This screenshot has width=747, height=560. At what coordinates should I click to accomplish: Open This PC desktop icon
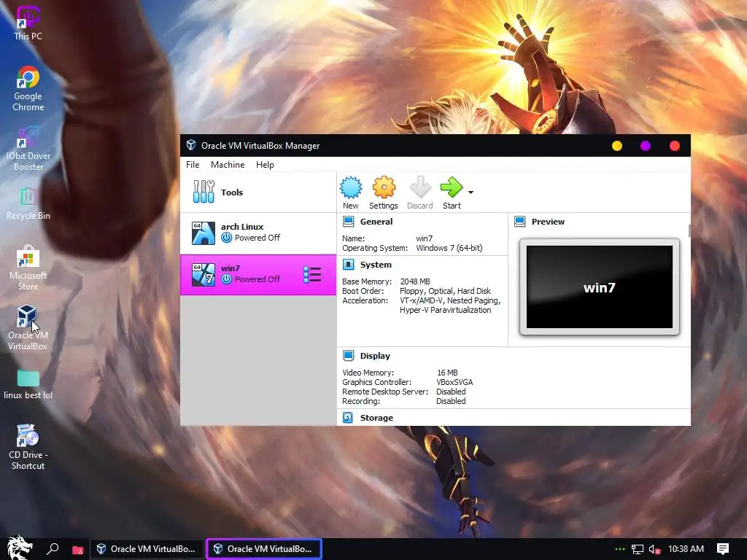(28, 23)
